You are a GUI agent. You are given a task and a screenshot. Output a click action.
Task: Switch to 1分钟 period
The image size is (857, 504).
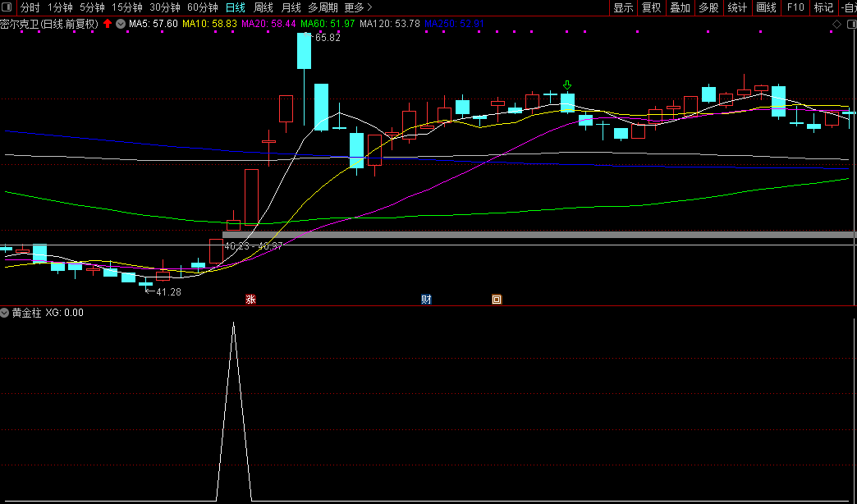[x=60, y=7]
